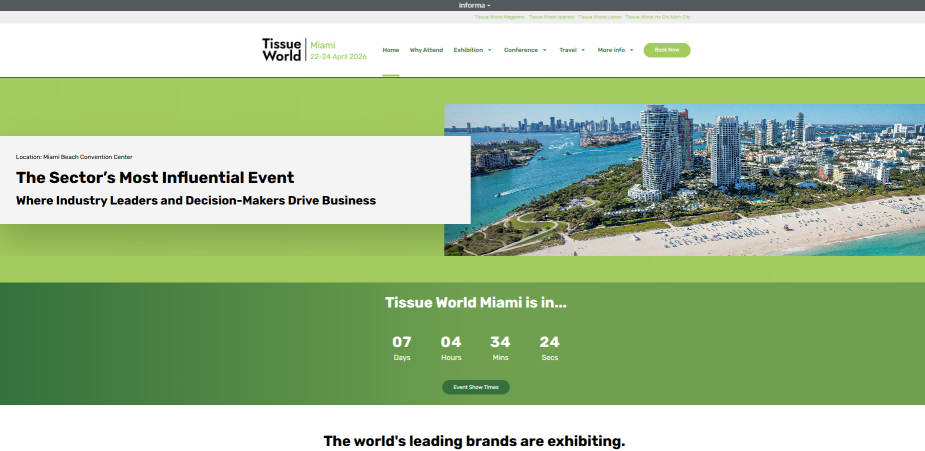Click the Miami beach aerial photo
Image resolution: width=925 pixels, height=451 pixels.
tap(684, 180)
